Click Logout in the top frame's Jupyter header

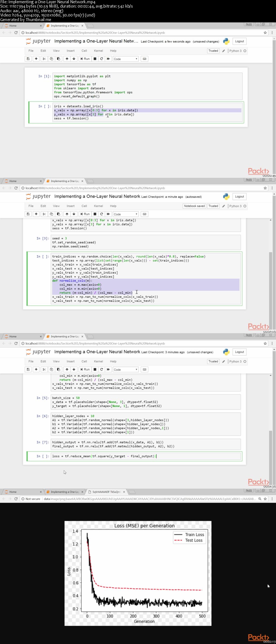[239, 41]
